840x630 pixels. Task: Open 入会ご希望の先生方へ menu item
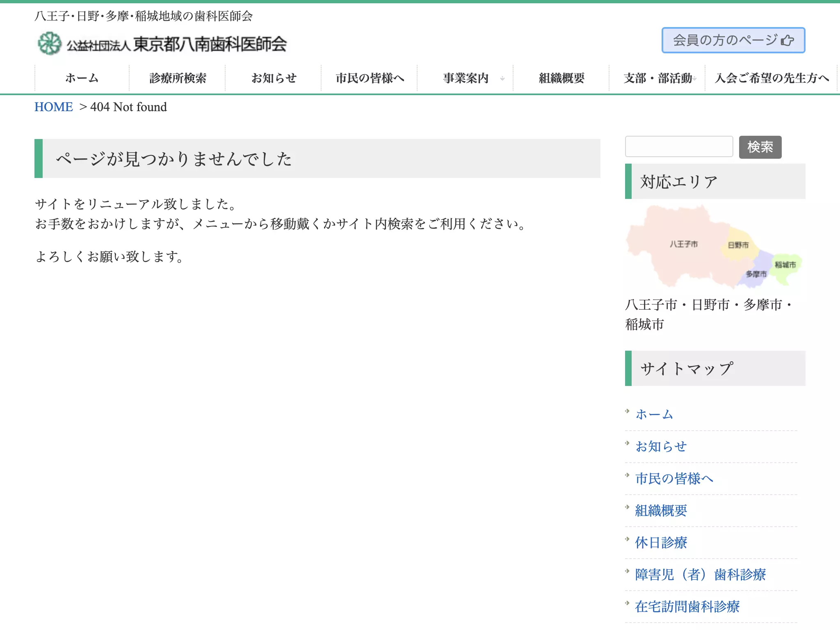pos(772,78)
